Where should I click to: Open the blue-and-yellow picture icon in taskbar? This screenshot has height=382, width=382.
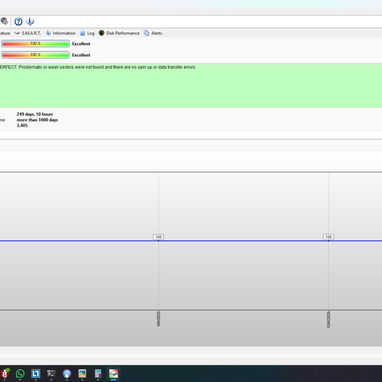pyautogui.click(x=82, y=374)
